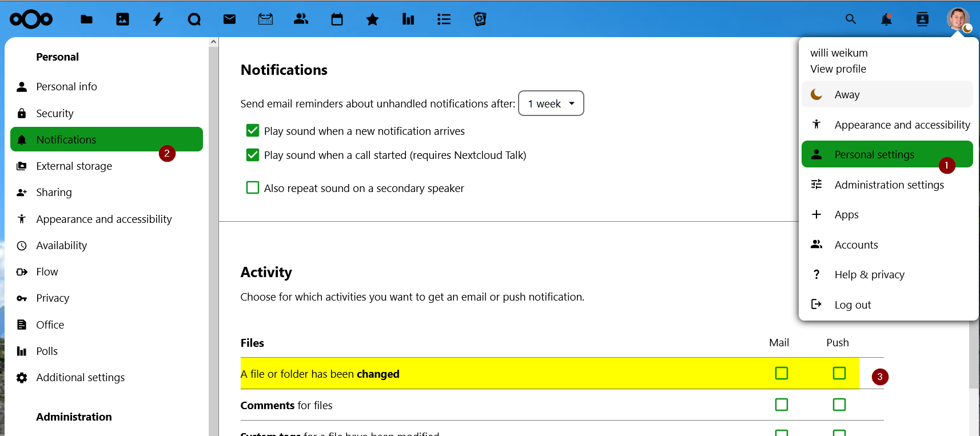
Task: Open Security in the Personal sidebar
Action: click(x=55, y=113)
